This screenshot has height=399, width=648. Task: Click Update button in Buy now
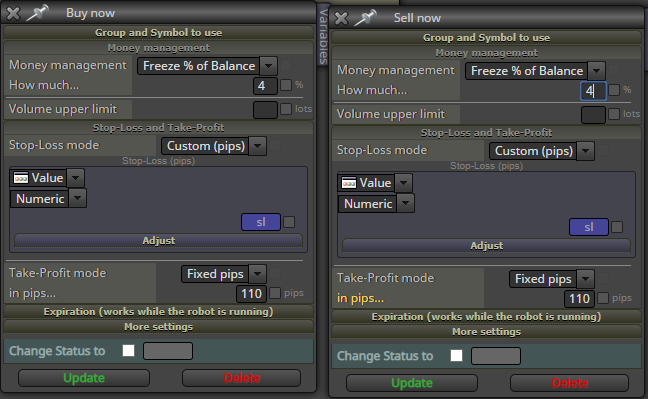(x=84, y=378)
